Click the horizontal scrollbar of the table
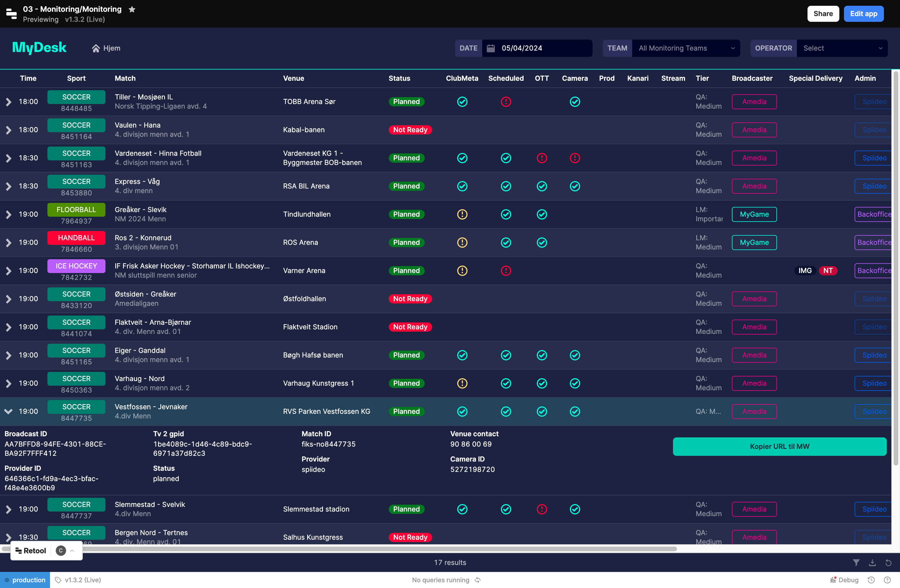The width and height of the screenshot is (900, 588). [339, 549]
